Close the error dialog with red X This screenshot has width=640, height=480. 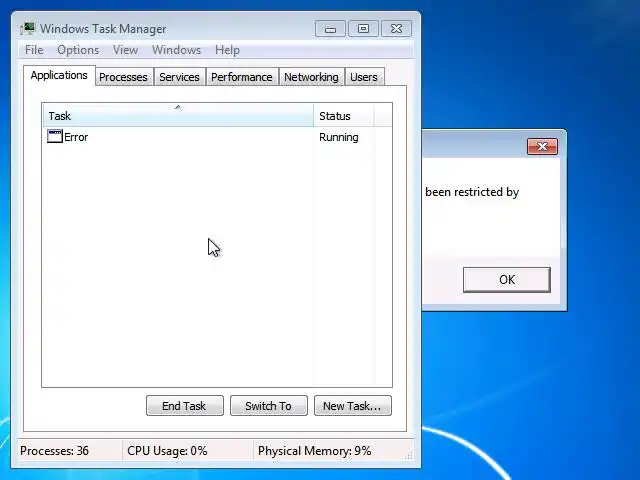click(542, 147)
